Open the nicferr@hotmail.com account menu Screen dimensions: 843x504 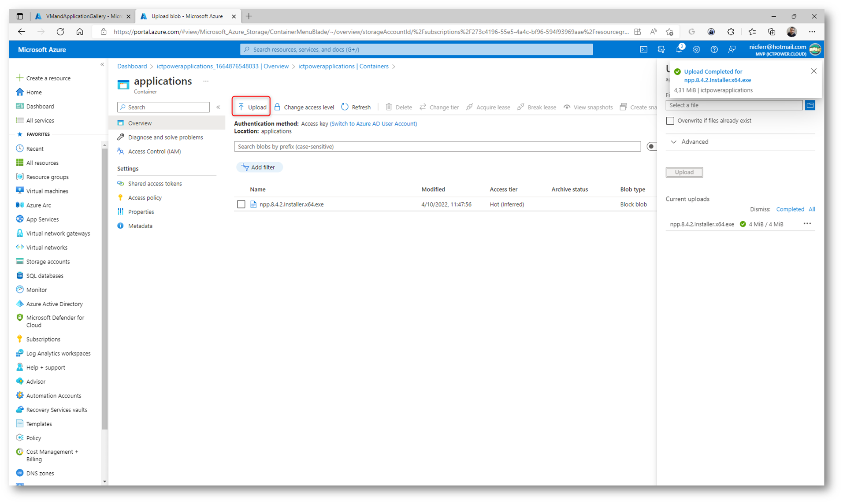click(784, 50)
